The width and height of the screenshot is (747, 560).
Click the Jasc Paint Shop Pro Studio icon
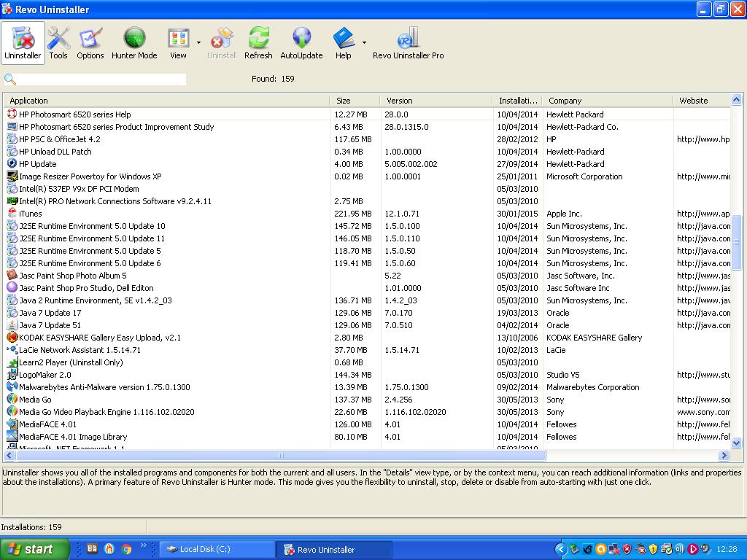(x=12, y=287)
